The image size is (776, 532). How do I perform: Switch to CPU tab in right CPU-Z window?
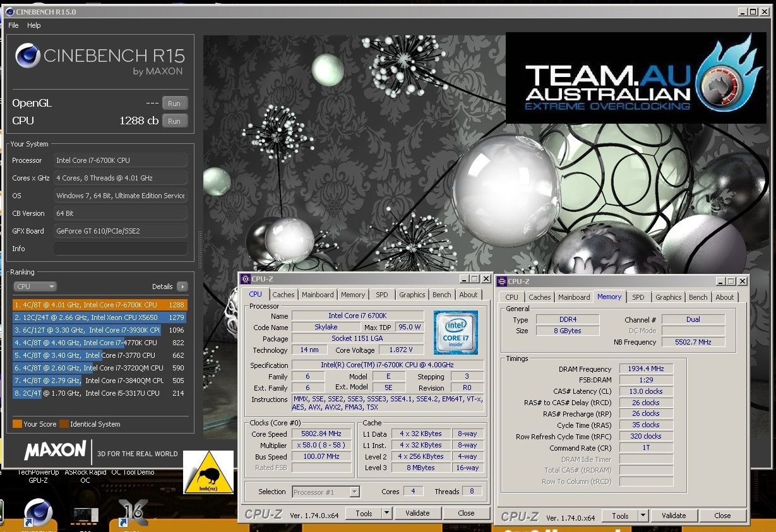pos(512,297)
